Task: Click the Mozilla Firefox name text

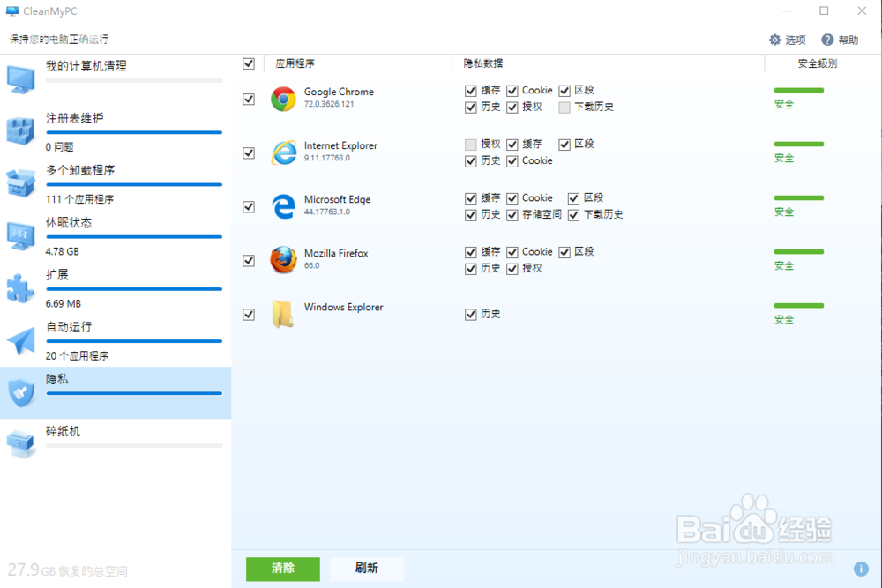Action: (x=336, y=253)
